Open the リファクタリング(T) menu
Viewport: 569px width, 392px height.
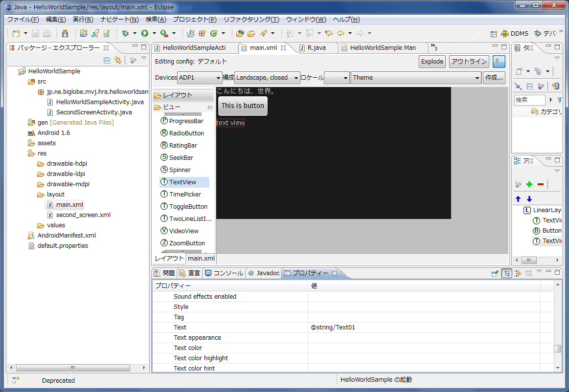(251, 20)
